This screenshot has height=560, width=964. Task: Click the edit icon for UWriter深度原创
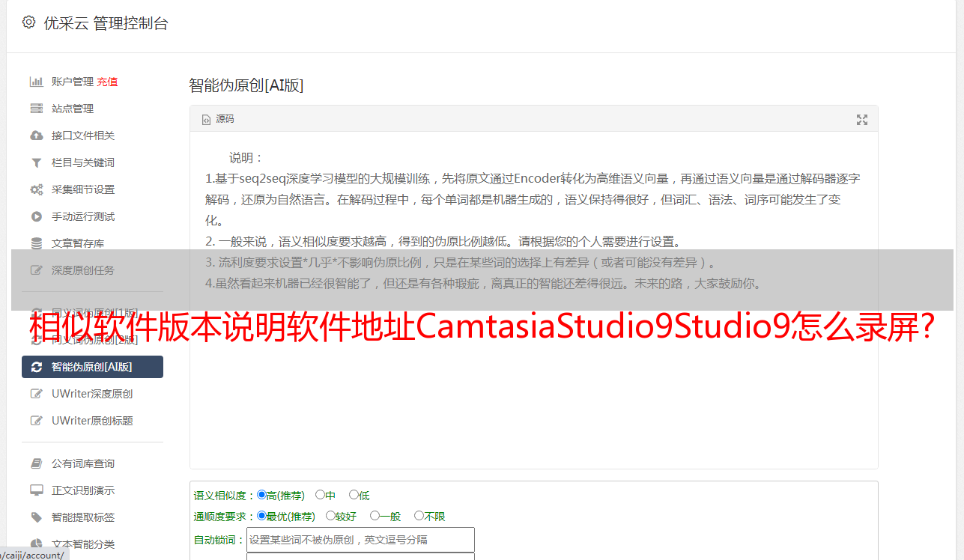(36, 394)
